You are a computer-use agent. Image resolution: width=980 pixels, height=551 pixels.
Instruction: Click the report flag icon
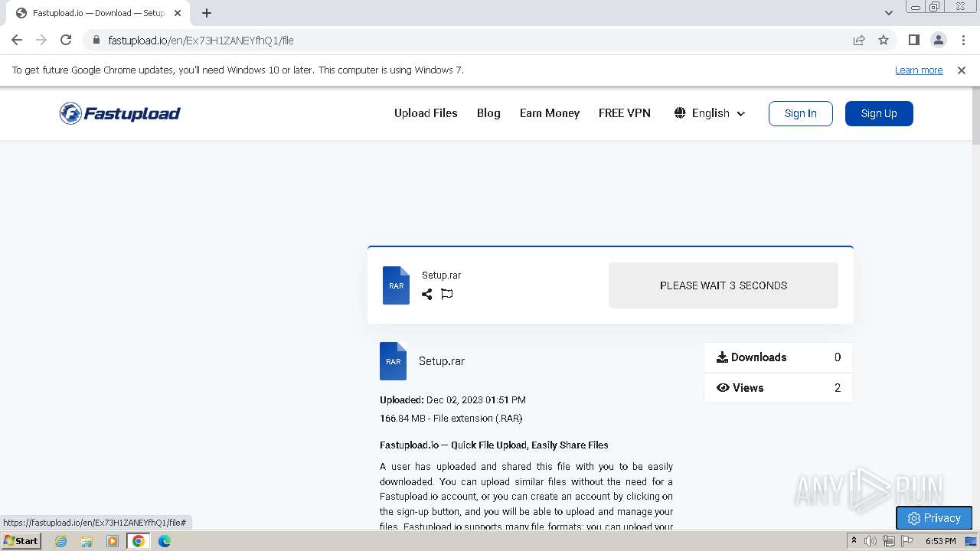(x=447, y=294)
